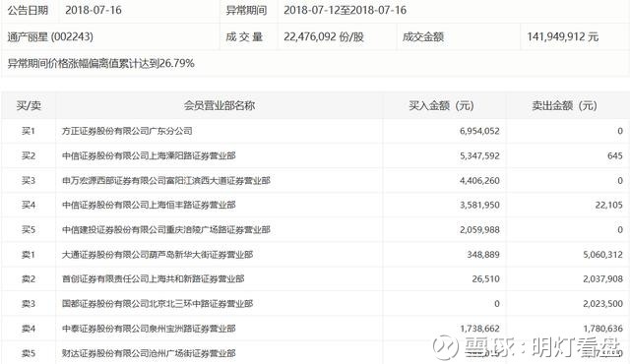This screenshot has width=630, height=364.
Task: Click the 卖4 rank cell
Action: (29, 329)
